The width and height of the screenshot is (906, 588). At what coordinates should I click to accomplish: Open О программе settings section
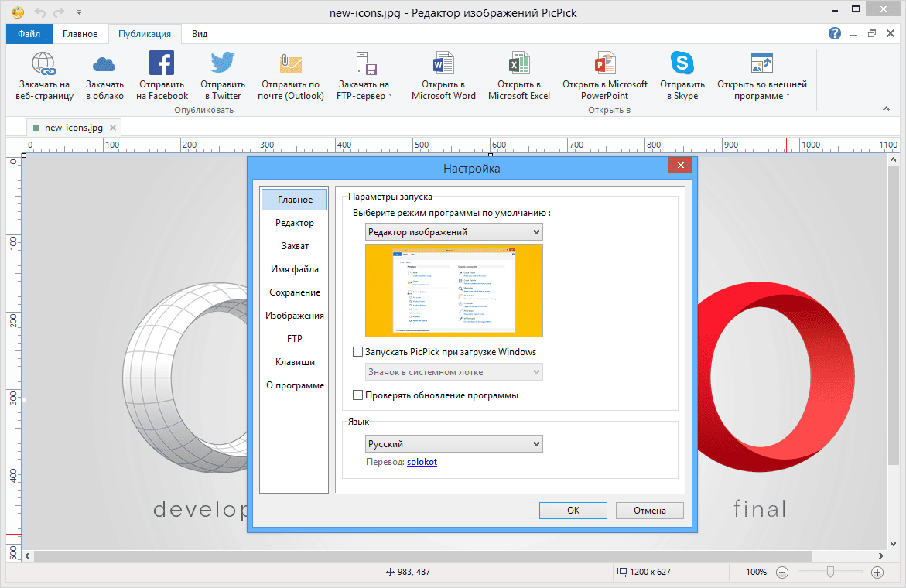295,385
